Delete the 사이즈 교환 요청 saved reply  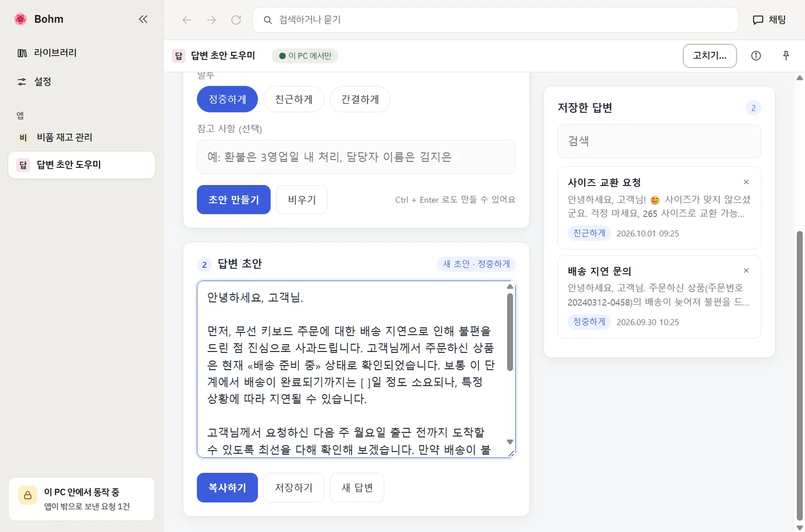(x=746, y=182)
